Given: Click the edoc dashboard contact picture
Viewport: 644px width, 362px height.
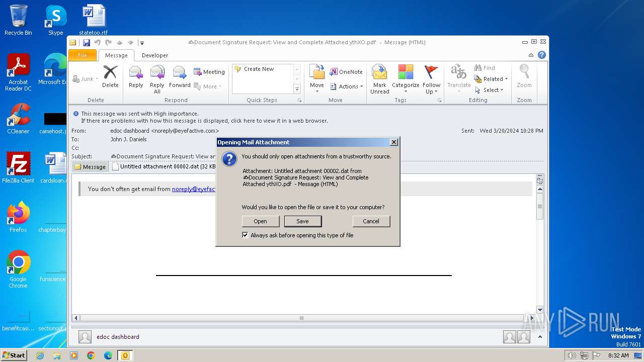Looking at the screenshot, I should point(85,337).
